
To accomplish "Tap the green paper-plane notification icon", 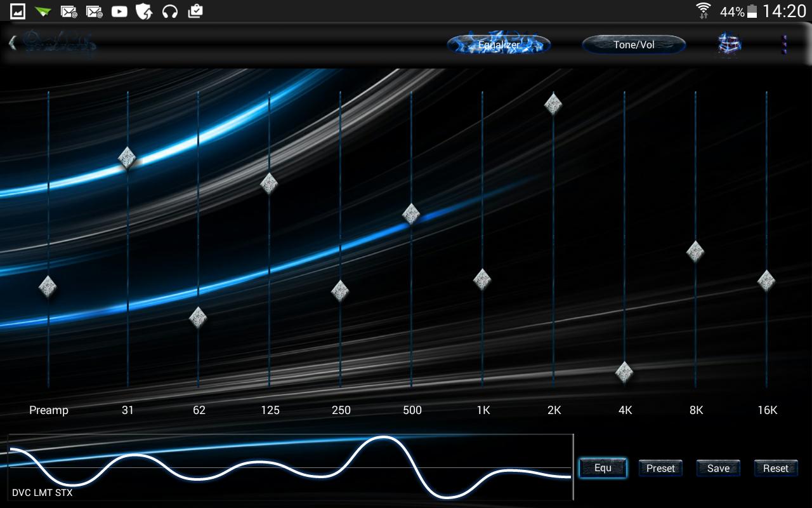I will click(x=43, y=11).
